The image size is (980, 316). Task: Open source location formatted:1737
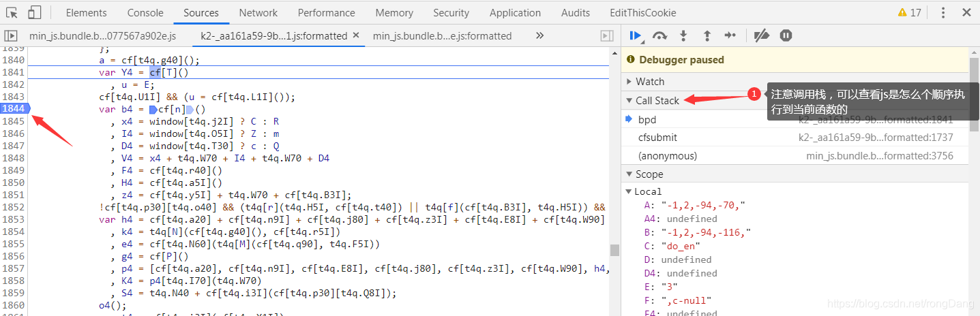[876, 137]
